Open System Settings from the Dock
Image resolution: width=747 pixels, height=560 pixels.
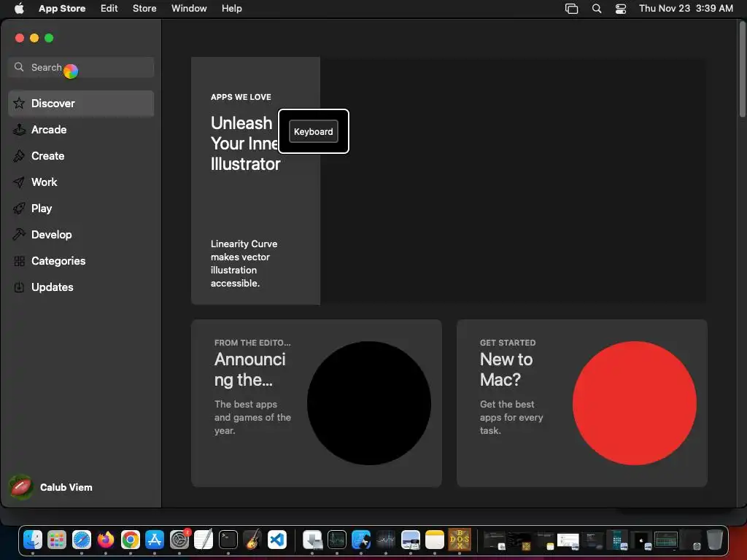tap(179, 540)
